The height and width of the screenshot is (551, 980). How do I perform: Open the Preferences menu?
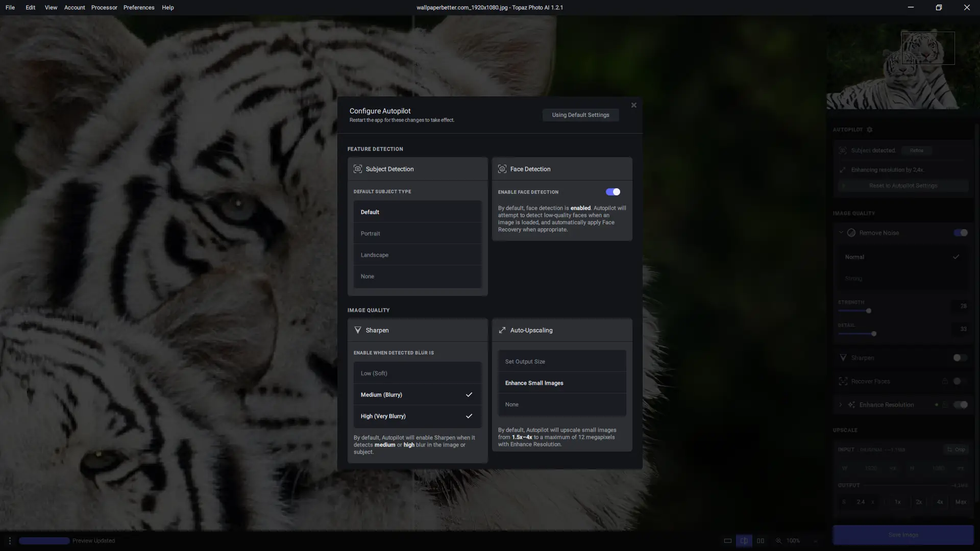point(139,8)
